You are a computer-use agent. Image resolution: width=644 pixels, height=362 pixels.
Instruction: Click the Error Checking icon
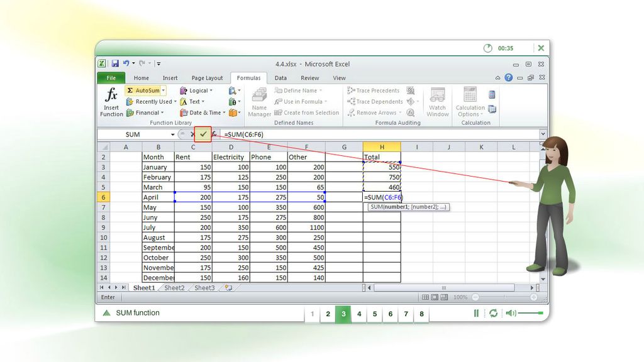[411, 101]
